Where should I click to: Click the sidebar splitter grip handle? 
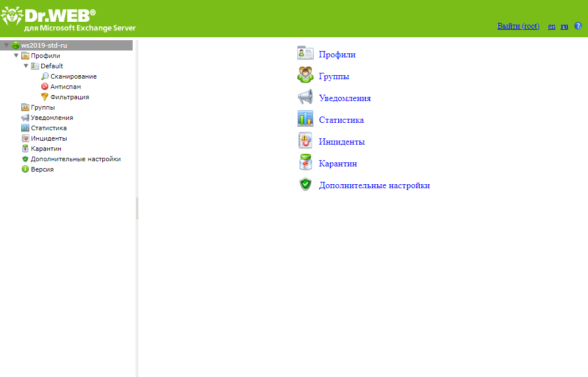point(137,208)
